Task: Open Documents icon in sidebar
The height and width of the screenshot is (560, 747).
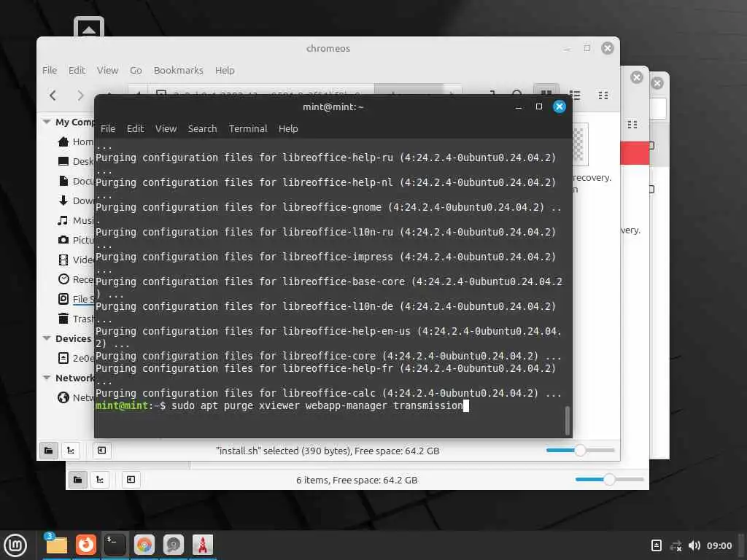Action: [x=63, y=181]
